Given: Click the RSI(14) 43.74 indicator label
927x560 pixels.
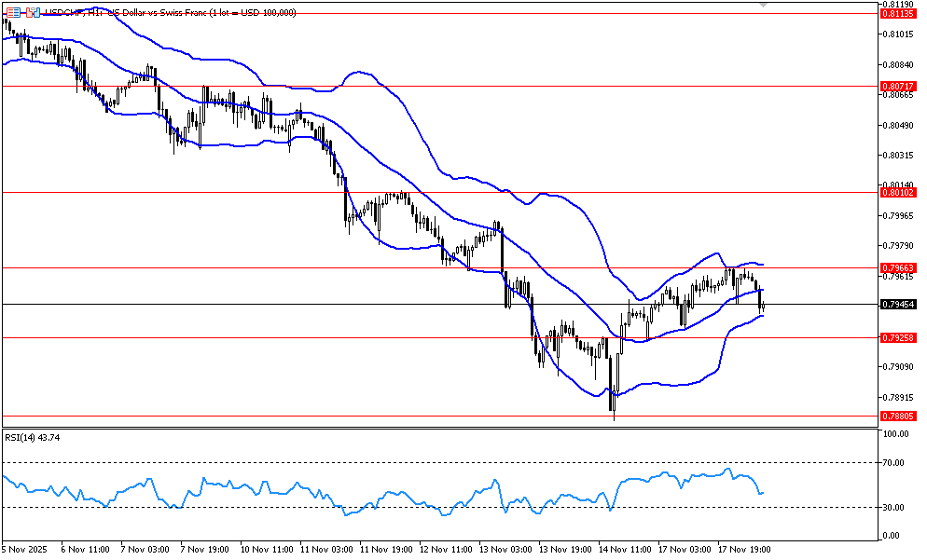Looking at the screenshot, I should [30, 436].
